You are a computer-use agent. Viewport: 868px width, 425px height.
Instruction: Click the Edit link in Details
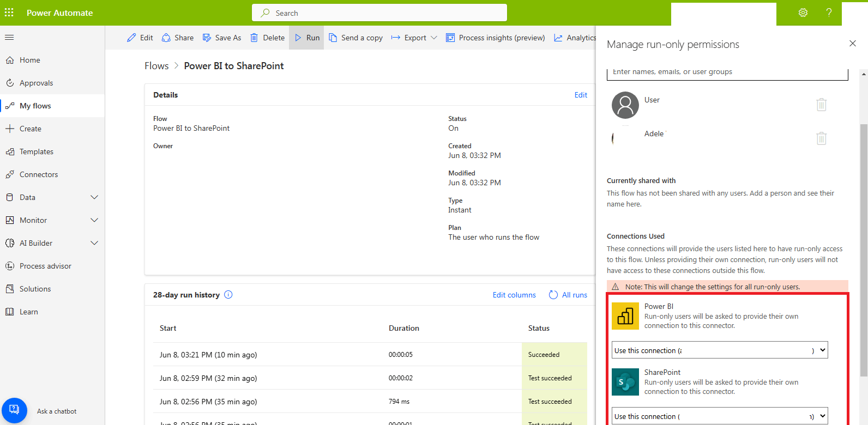[x=581, y=95]
